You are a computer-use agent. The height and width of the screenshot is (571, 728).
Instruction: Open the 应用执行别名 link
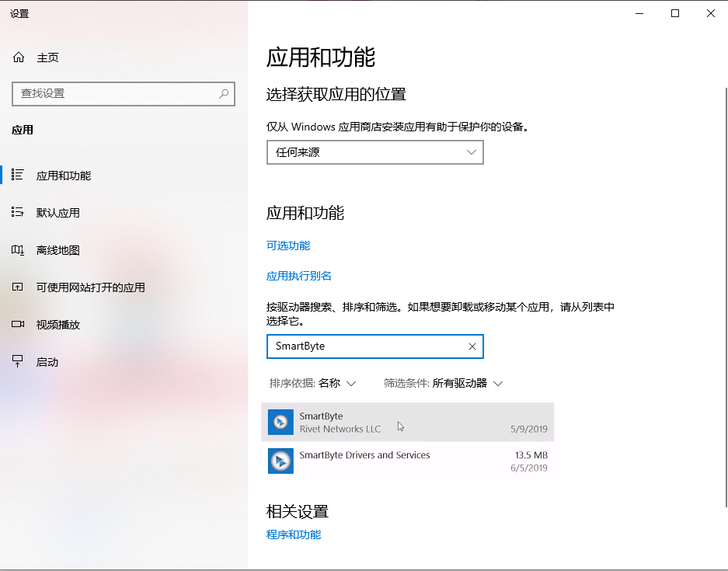pos(298,276)
